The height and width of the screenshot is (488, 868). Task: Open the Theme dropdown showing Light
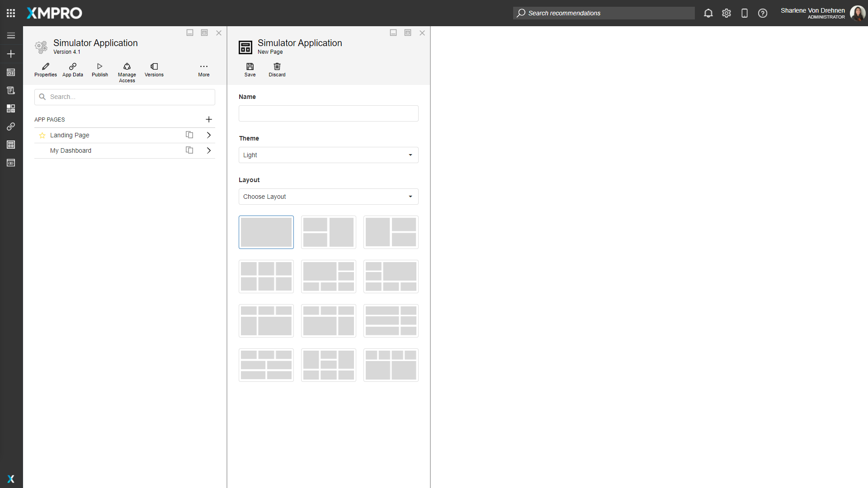(x=328, y=155)
